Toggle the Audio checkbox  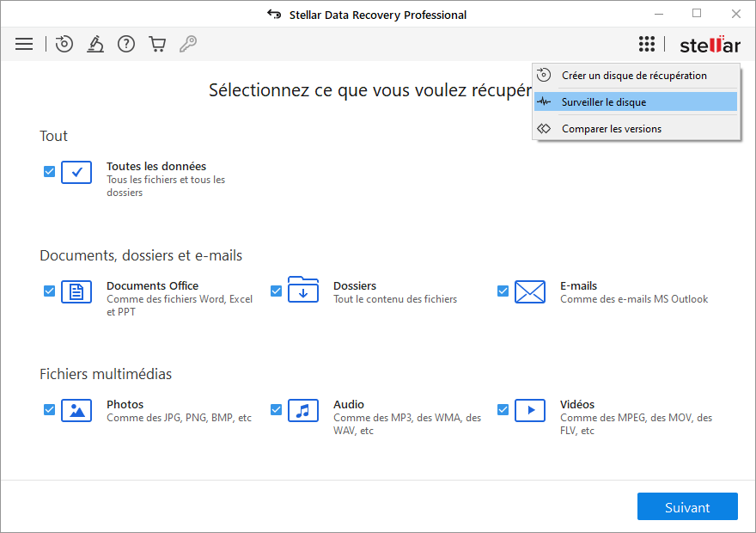point(277,410)
